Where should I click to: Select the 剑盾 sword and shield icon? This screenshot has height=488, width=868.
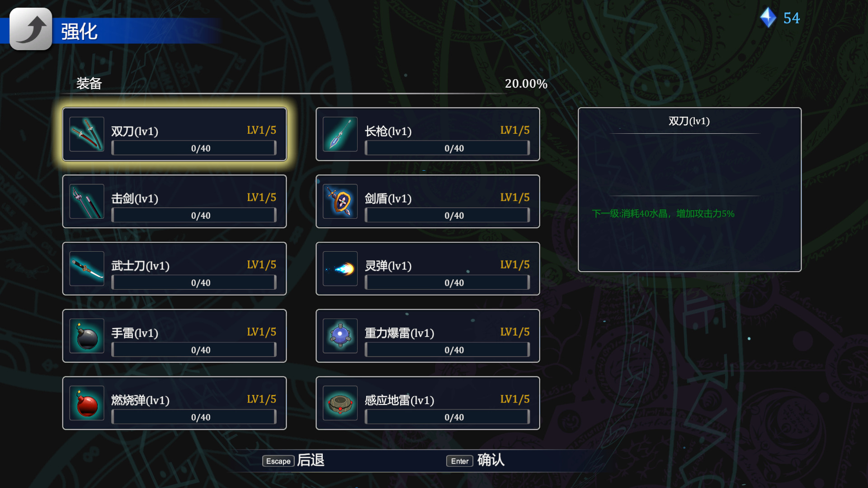340,202
